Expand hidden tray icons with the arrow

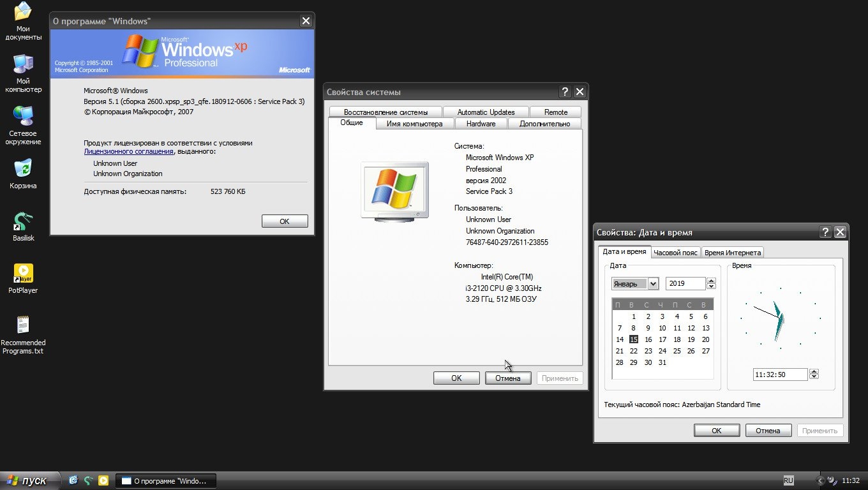820,480
